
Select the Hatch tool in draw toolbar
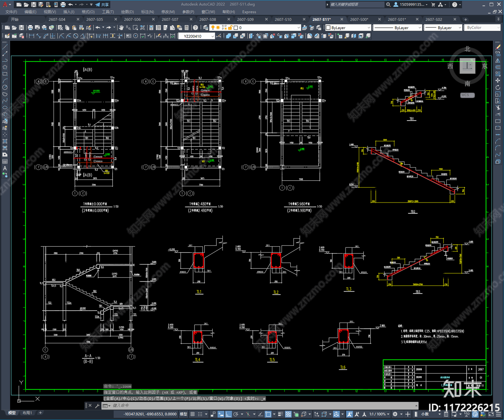(5, 141)
